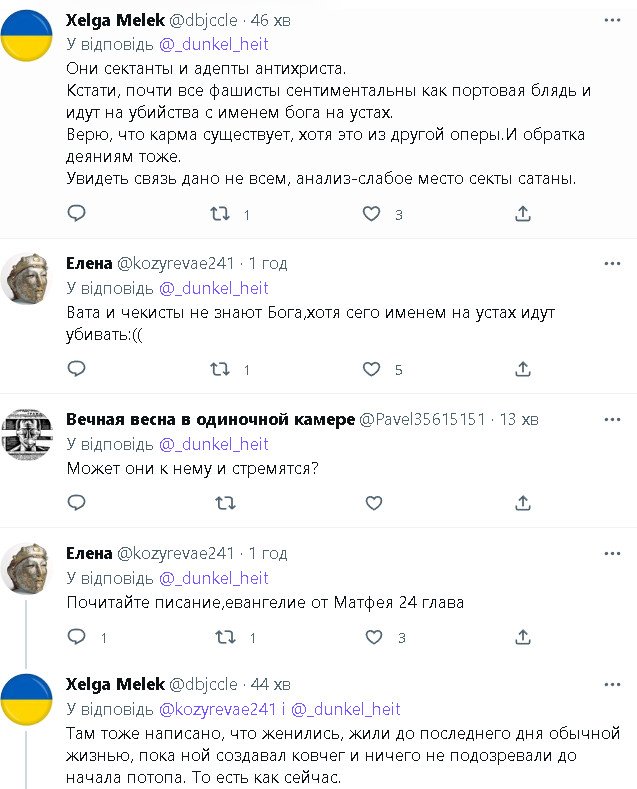
Task: Reply to Елена's tweet about евангелие от Матфея
Action: [x=77, y=636]
